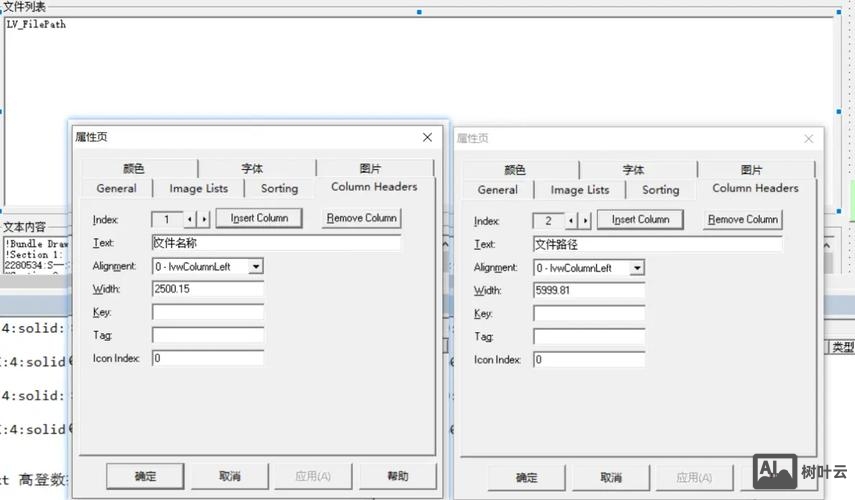Open the 颜色 tab in left dialog

[134, 169]
